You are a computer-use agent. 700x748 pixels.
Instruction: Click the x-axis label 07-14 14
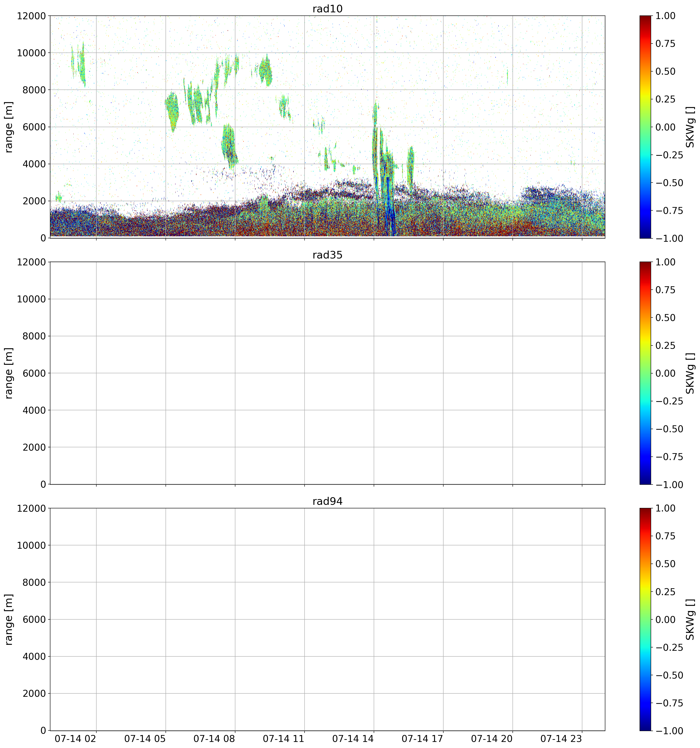353,739
